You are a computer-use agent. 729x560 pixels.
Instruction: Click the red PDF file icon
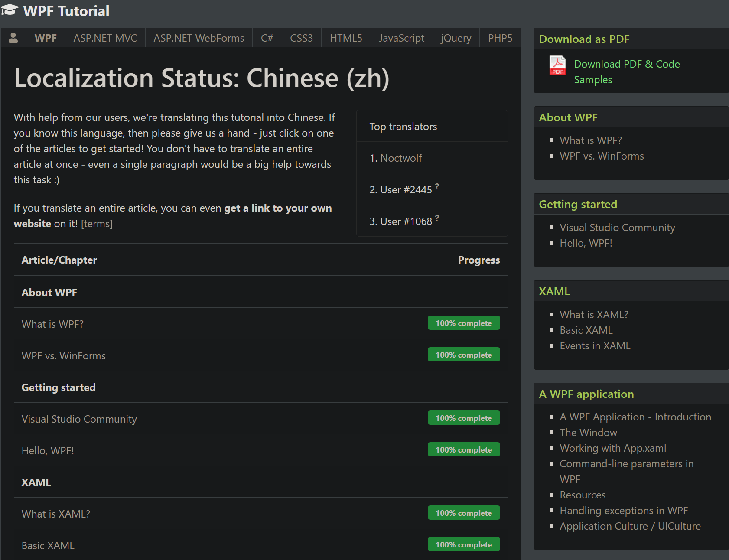557,66
